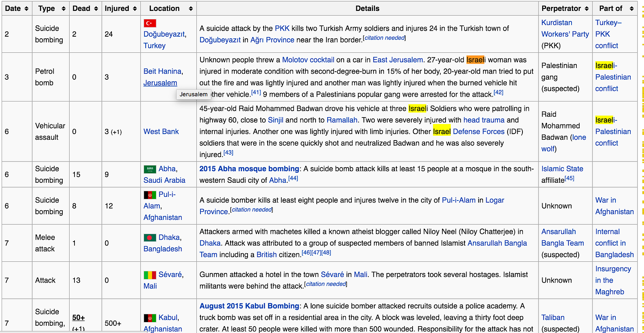Click the Jerusalem location link
The image size is (644, 333).
160,83
